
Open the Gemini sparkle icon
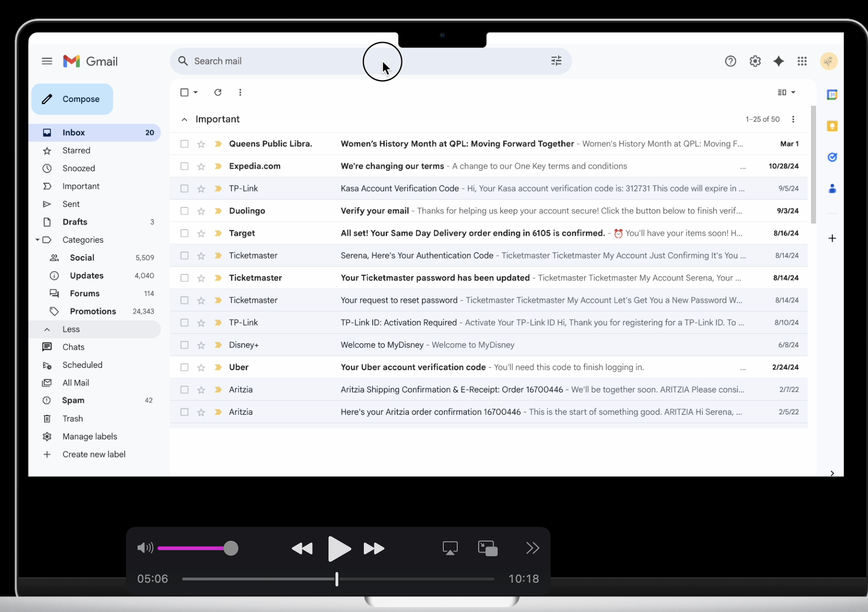779,61
